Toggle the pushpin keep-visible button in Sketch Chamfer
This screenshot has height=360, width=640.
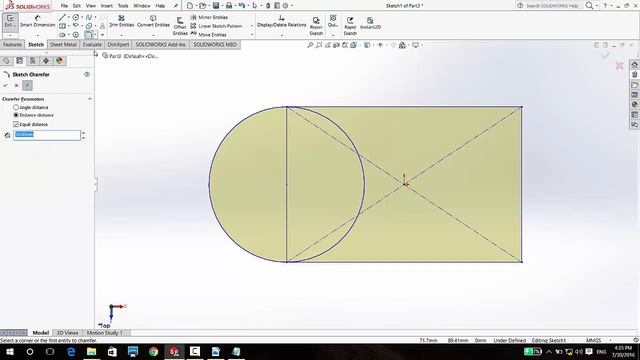click(27, 85)
